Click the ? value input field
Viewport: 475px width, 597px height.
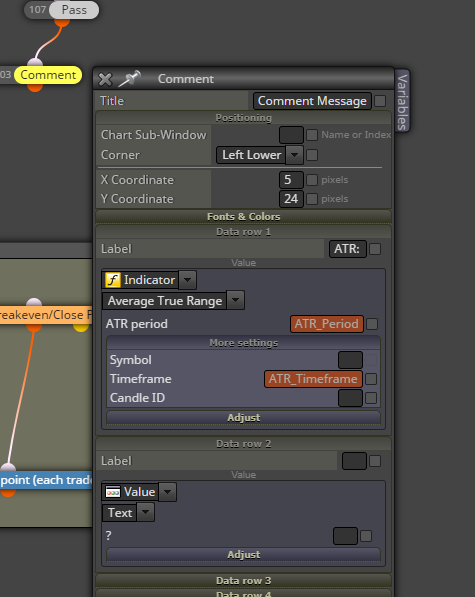345,536
